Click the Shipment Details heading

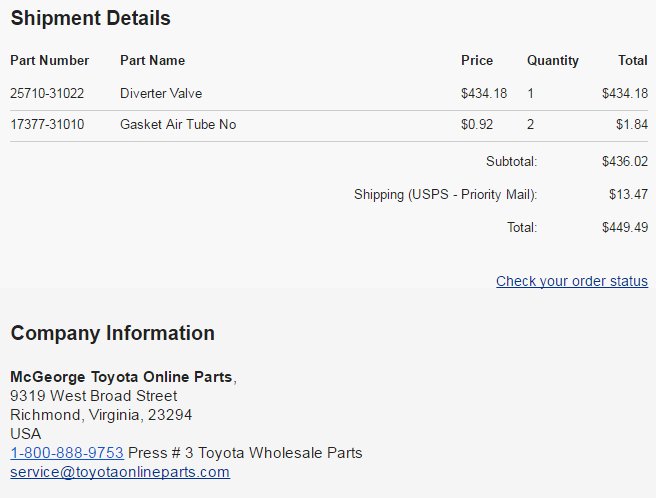click(91, 18)
